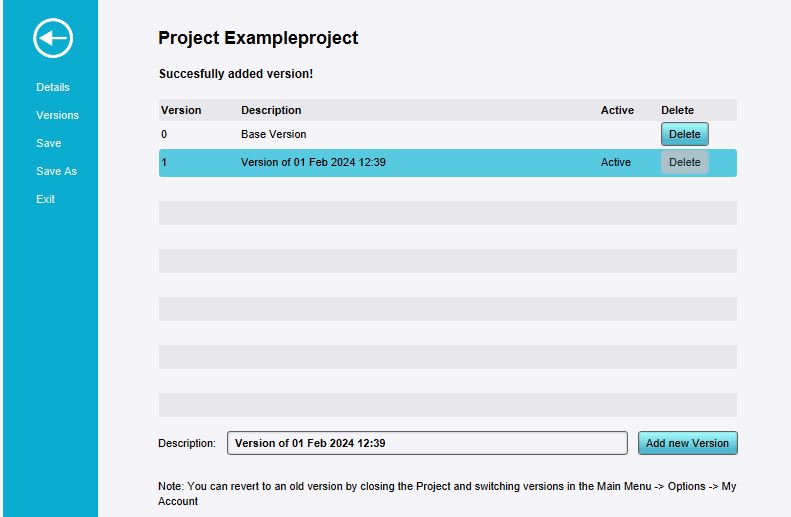Click the back arrow icon
The width and height of the screenshot is (791, 517).
(53, 39)
